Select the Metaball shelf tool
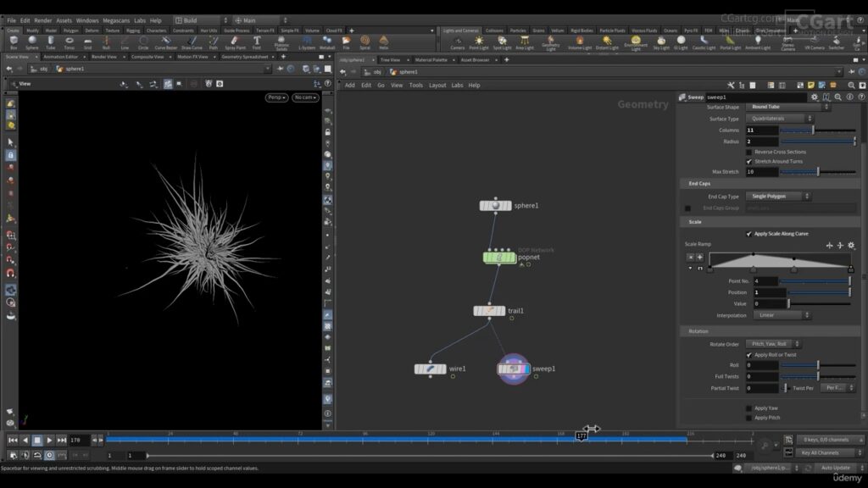 327,42
